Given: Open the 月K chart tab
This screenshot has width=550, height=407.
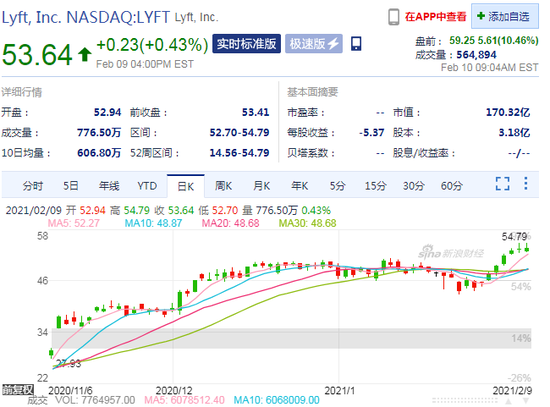Looking at the screenshot, I should 262,186.
